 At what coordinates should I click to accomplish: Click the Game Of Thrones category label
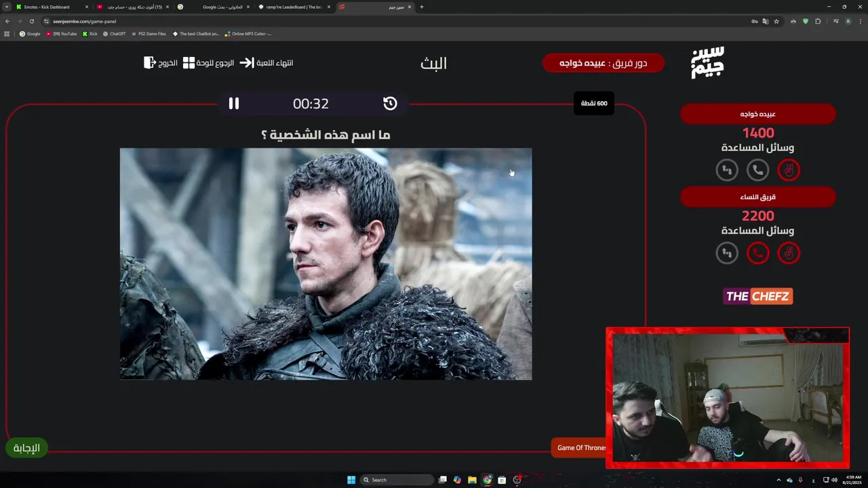click(x=580, y=448)
